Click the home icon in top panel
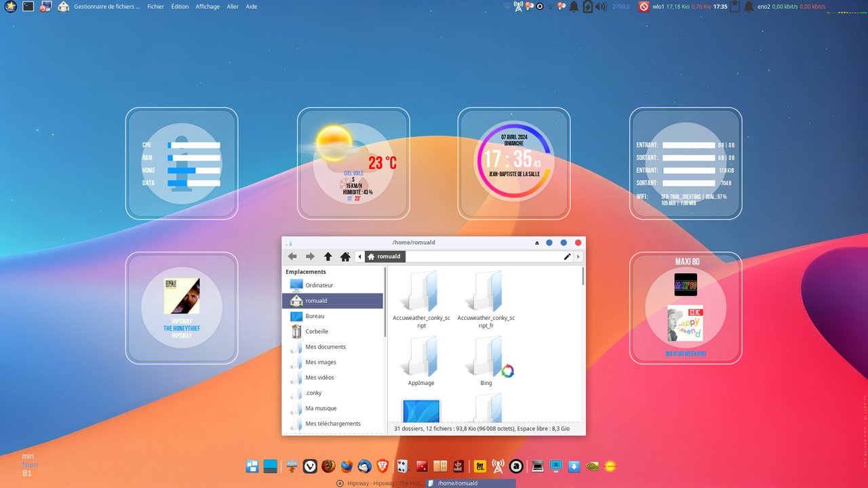Image resolution: width=868 pixels, height=488 pixels. [63, 7]
